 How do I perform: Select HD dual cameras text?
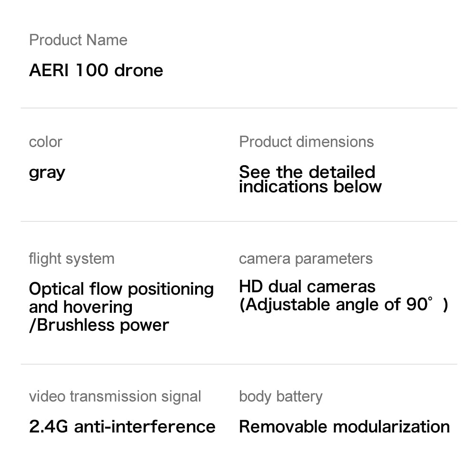coord(307,287)
